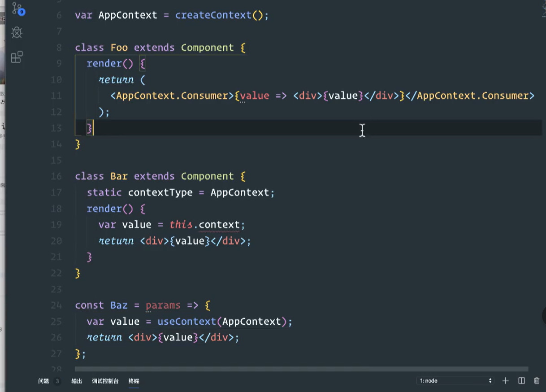Image resolution: width=546 pixels, height=392 pixels.
Task: Click 'useContext' call on line 25
Action: (x=187, y=322)
